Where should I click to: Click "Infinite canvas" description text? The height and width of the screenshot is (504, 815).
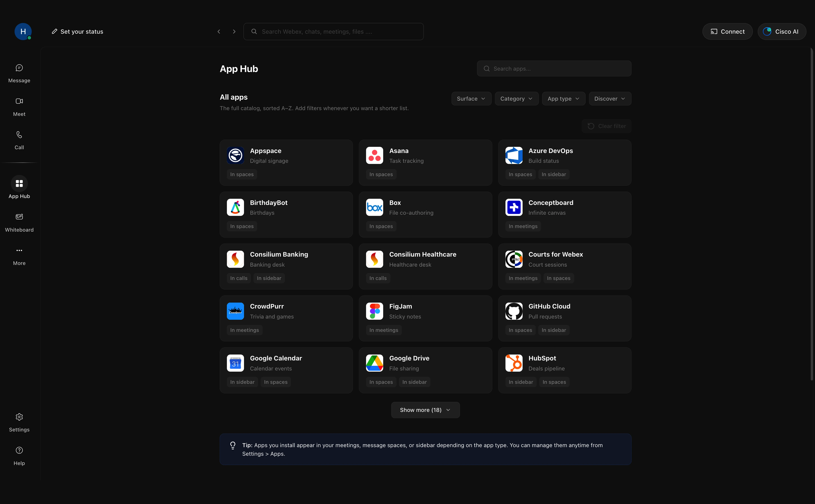tap(547, 213)
